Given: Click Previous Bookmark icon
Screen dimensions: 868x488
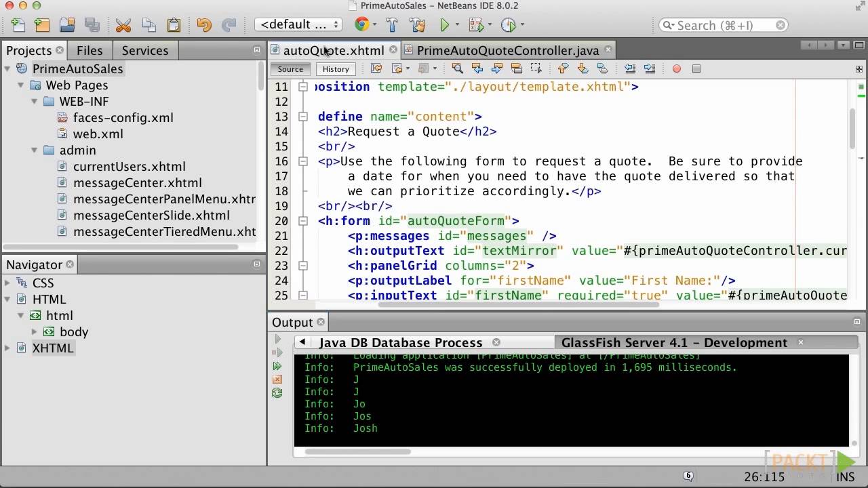Looking at the screenshot, I should click(563, 68).
